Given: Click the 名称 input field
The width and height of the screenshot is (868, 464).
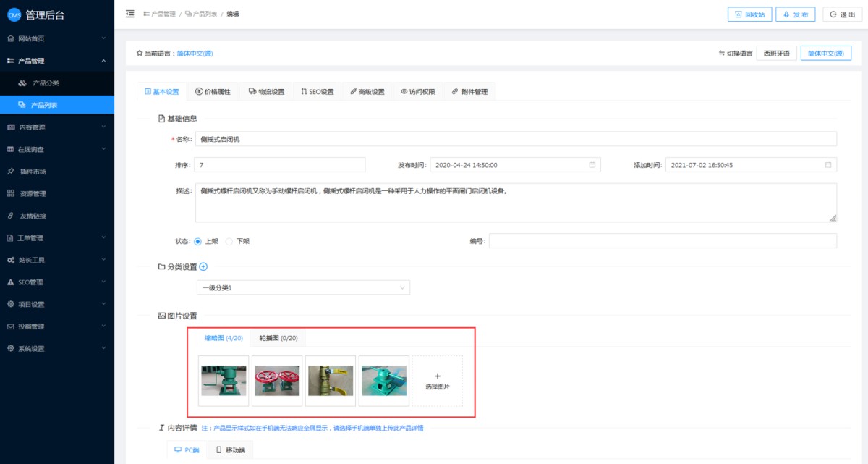Looking at the screenshot, I should pos(516,139).
